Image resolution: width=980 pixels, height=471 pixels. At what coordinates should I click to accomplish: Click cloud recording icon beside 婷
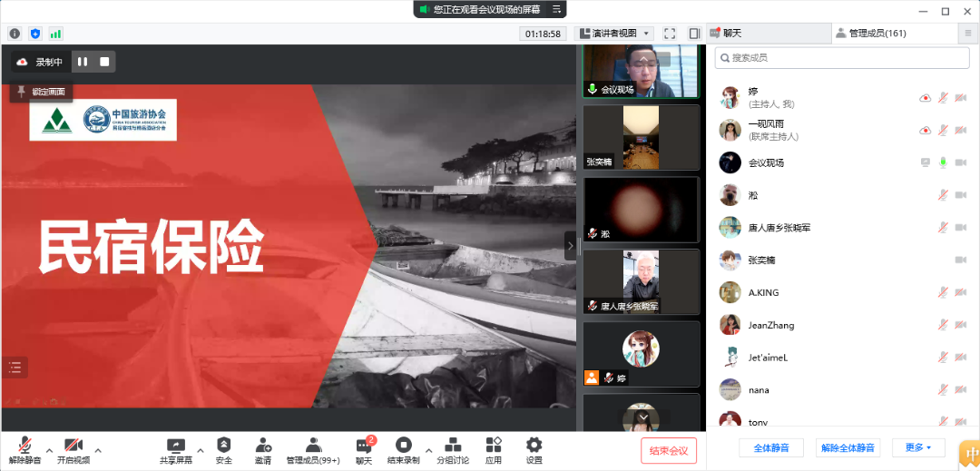[x=926, y=97]
